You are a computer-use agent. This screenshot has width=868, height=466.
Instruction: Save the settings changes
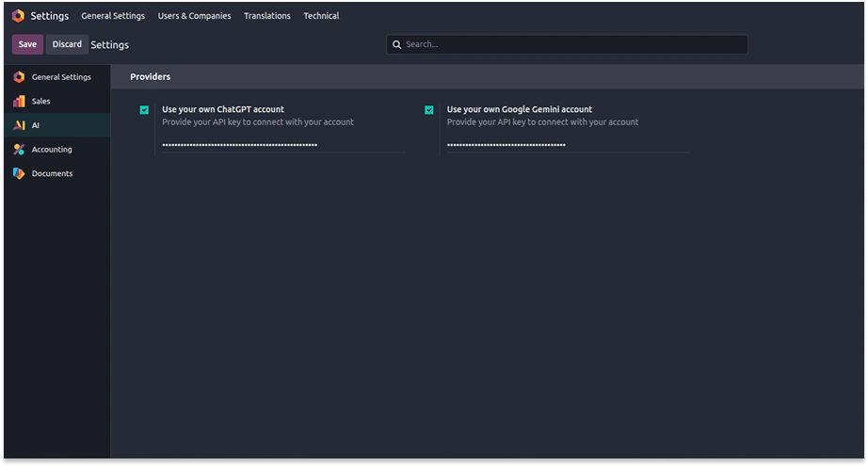tap(27, 44)
